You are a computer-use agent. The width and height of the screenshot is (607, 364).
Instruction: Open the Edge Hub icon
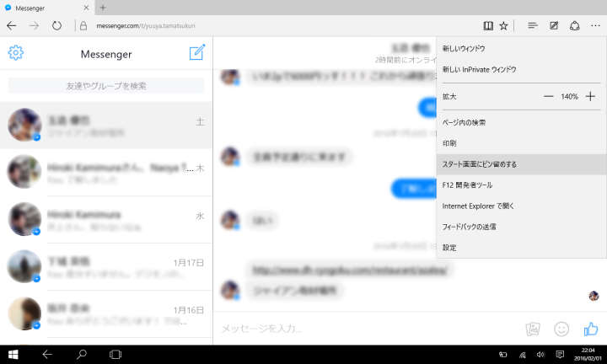(533, 26)
